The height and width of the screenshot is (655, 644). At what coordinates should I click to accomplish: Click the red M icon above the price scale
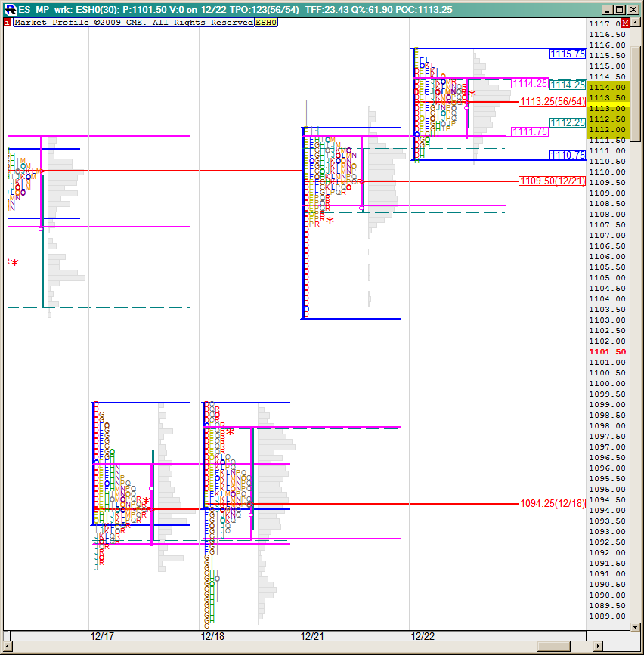[x=625, y=23]
